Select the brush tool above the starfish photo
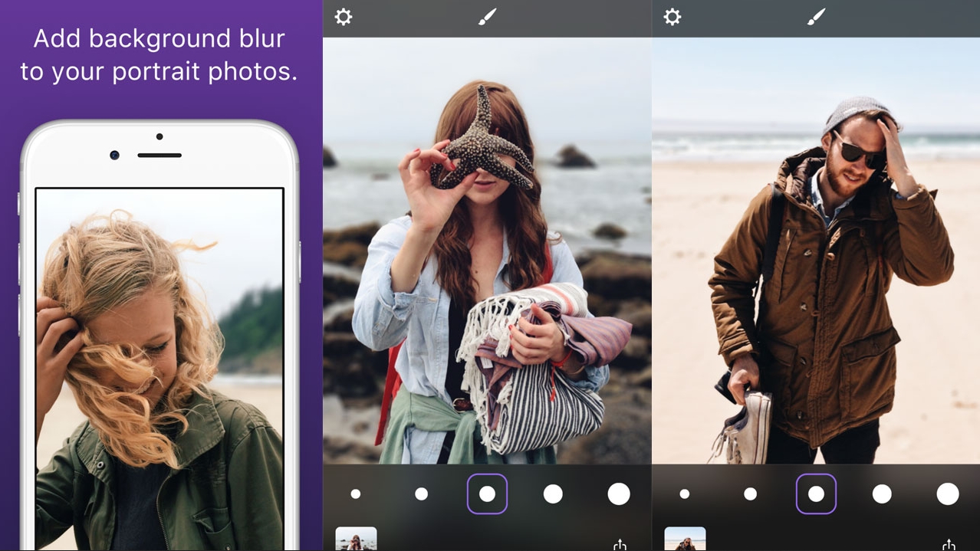This screenshot has width=980, height=551. pyautogui.click(x=488, y=17)
